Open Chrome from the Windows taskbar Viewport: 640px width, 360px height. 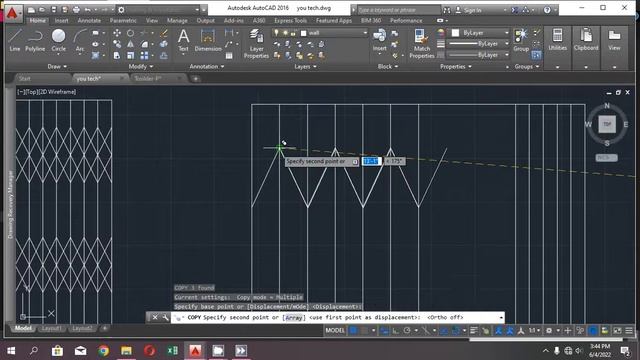(x=103, y=350)
